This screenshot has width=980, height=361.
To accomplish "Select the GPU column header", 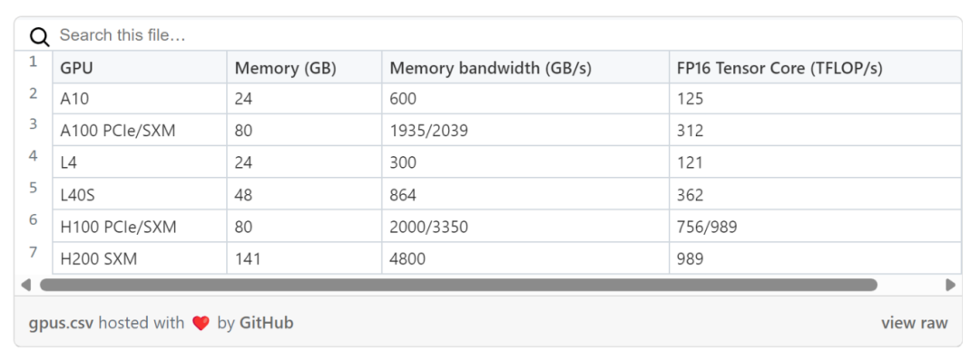I will (x=140, y=67).
